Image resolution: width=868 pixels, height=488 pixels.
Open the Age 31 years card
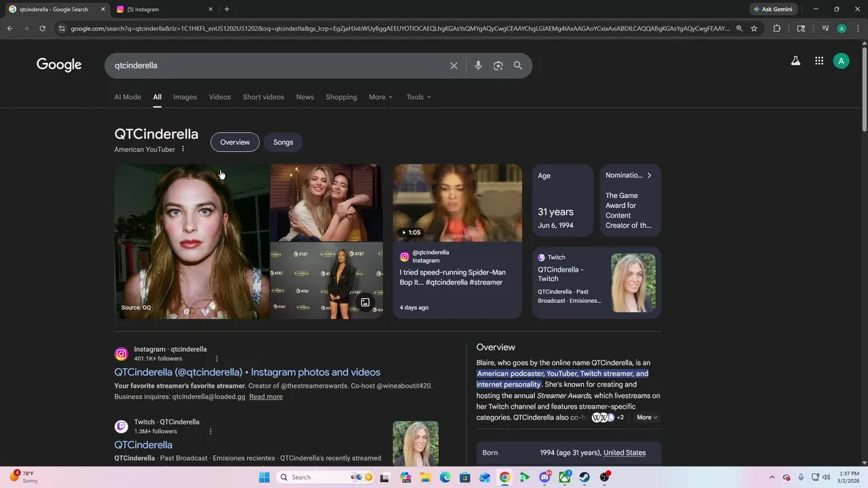562,200
